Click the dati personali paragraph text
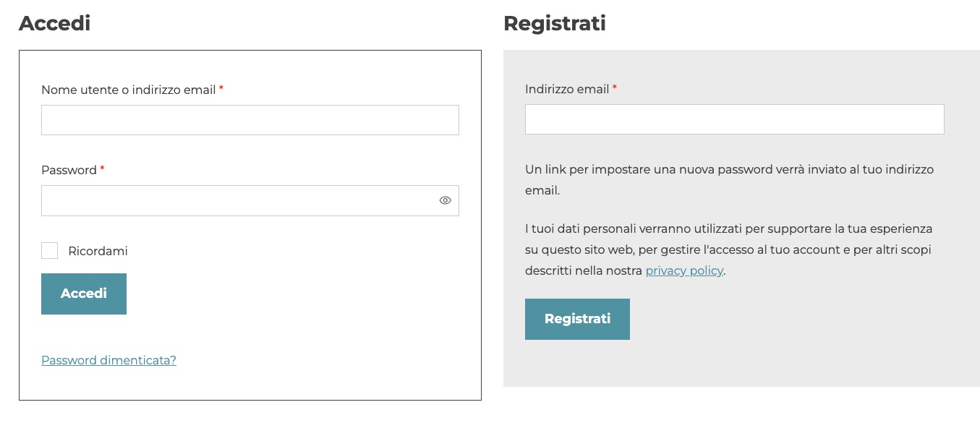 [x=728, y=249]
